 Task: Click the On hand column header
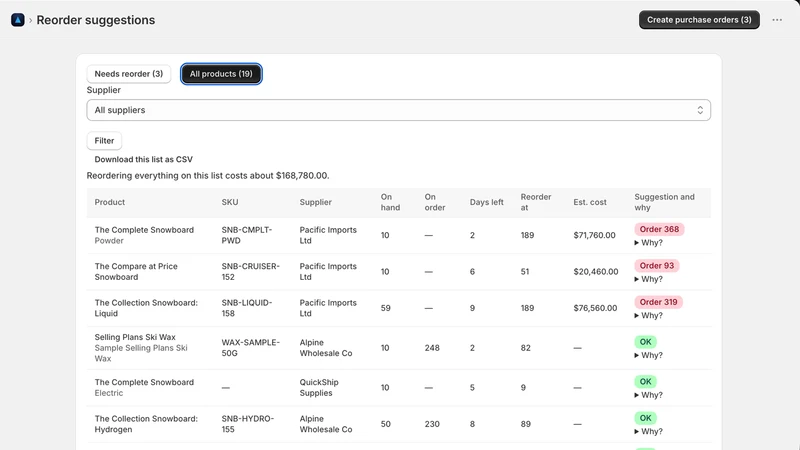point(390,202)
